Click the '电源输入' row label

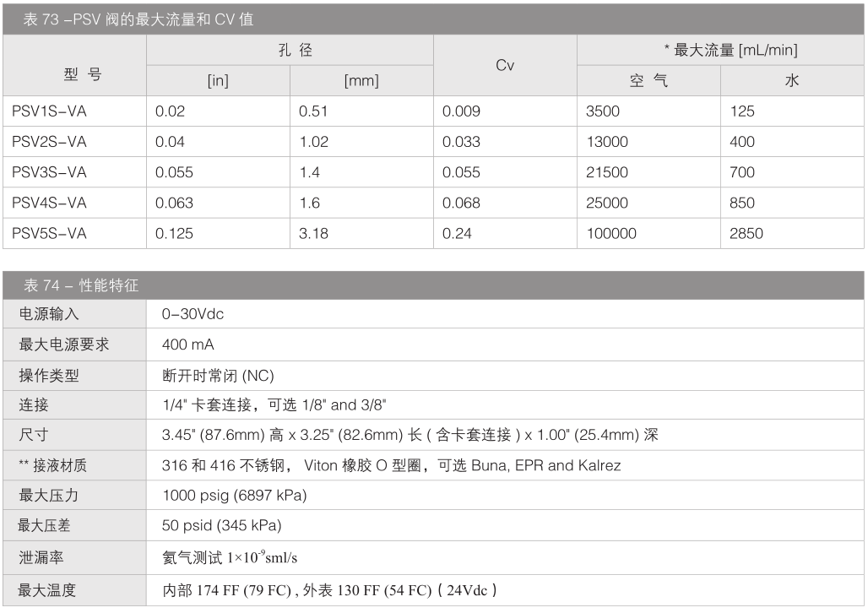coord(49,314)
